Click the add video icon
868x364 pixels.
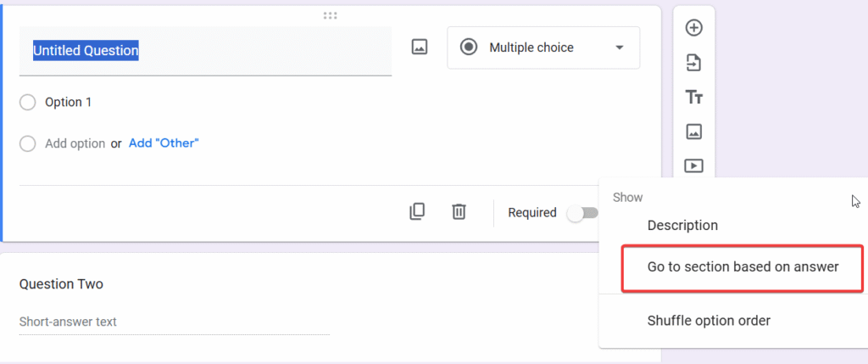[x=693, y=165]
